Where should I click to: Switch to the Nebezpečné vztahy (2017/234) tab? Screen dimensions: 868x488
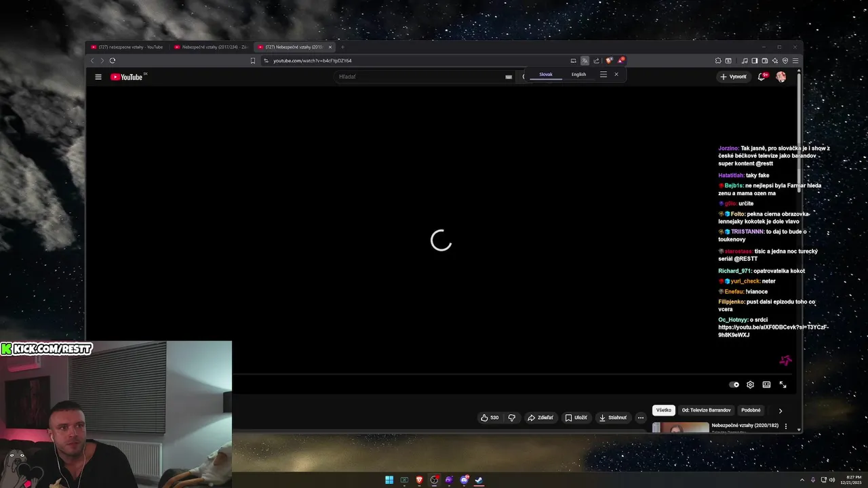(x=211, y=47)
